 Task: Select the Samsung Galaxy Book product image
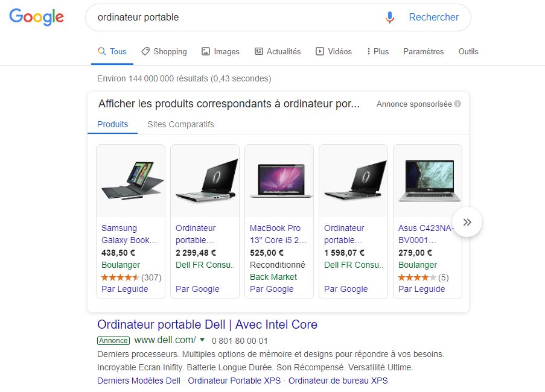coord(130,180)
